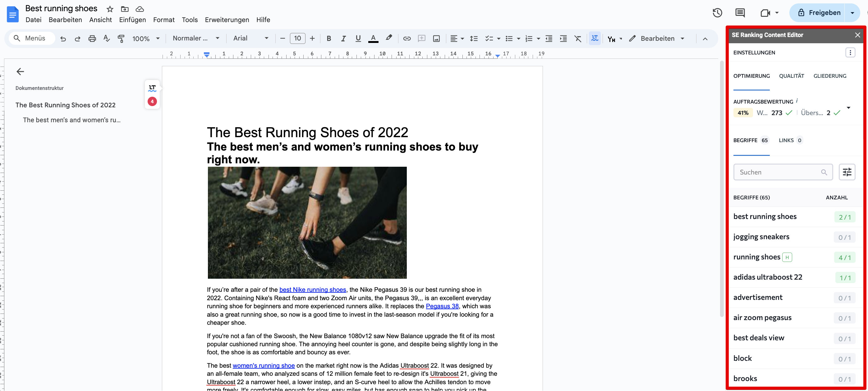868x391 pixels.
Task: Click the Suchen search field
Action: (778, 172)
